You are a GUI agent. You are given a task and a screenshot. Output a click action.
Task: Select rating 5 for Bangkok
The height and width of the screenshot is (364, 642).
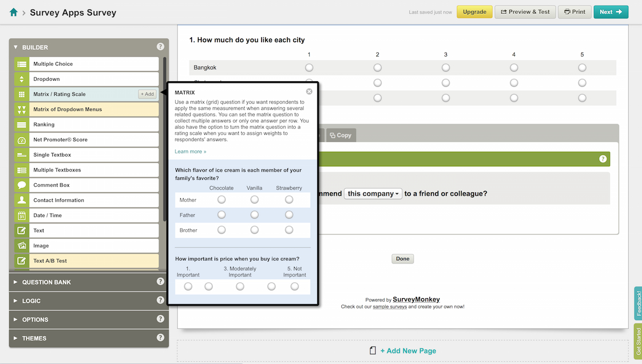pos(582,68)
